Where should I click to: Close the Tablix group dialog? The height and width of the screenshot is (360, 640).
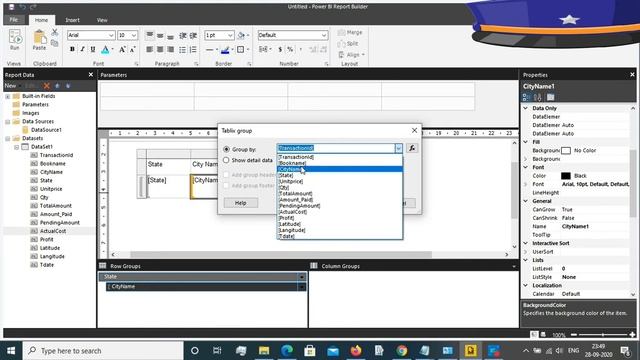414,131
